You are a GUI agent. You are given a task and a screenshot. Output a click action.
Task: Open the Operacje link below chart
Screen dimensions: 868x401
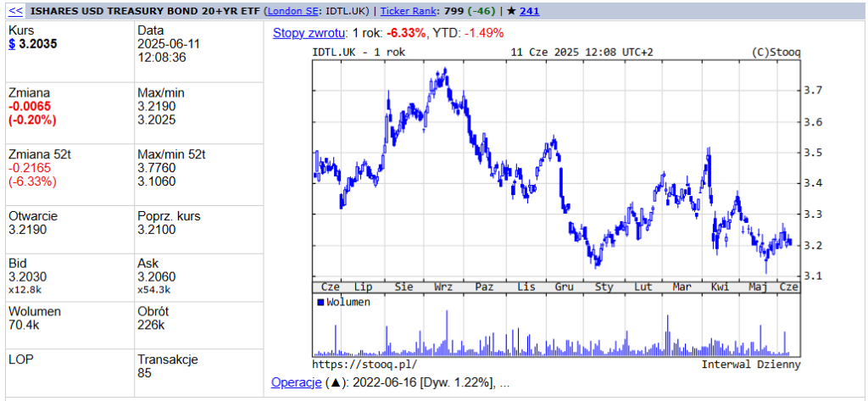coord(296,382)
